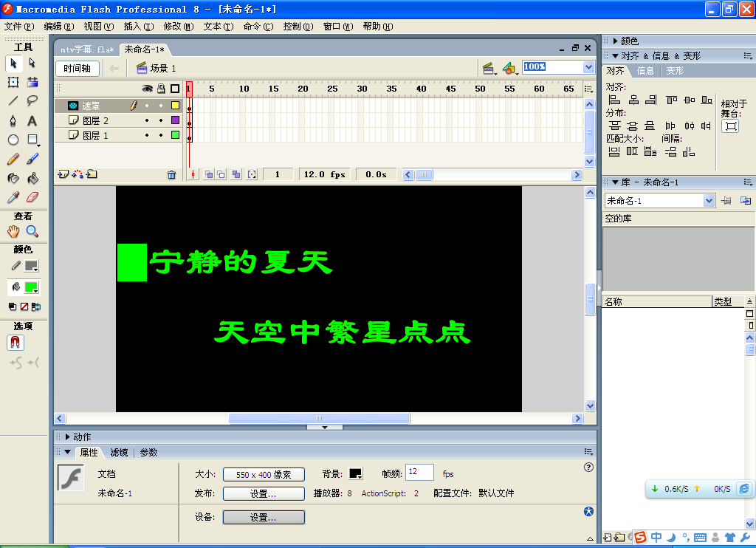Screen dimensions: 756x548
Task: Lock the 图层 2 layer
Action: pos(162,120)
